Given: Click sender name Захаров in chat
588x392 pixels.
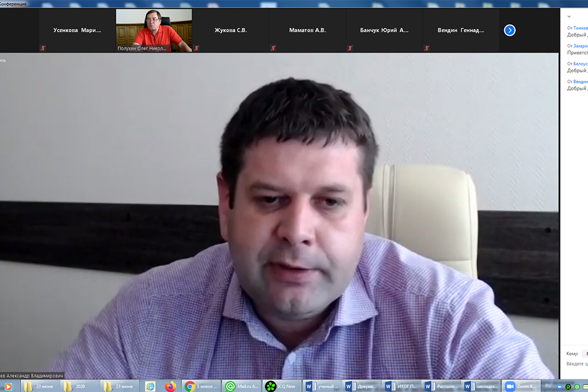Looking at the screenshot, I should pos(580,46).
